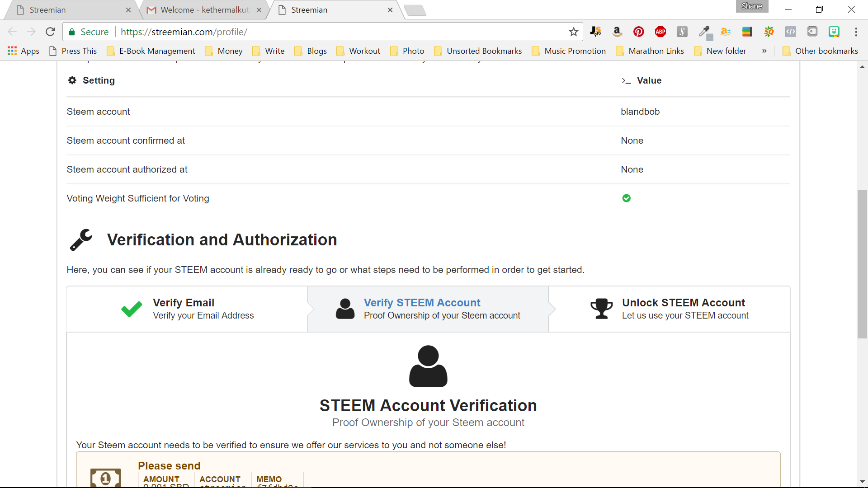Click the money bill icon near Please send
The width and height of the screenshot is (868, 488).
(105, 478)
